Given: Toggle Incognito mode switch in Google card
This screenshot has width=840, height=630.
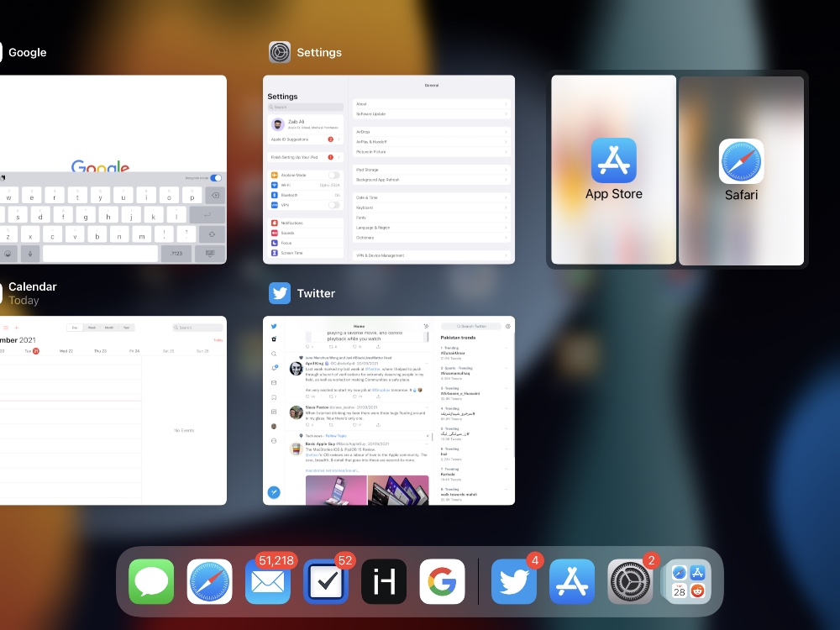Looking at the screenshot, I should pos(216,178).
